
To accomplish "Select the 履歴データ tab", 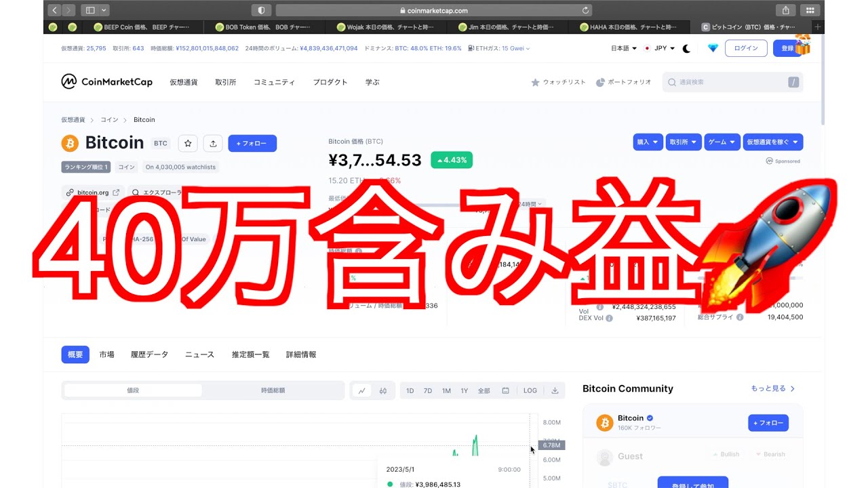I will pos(149,354).
